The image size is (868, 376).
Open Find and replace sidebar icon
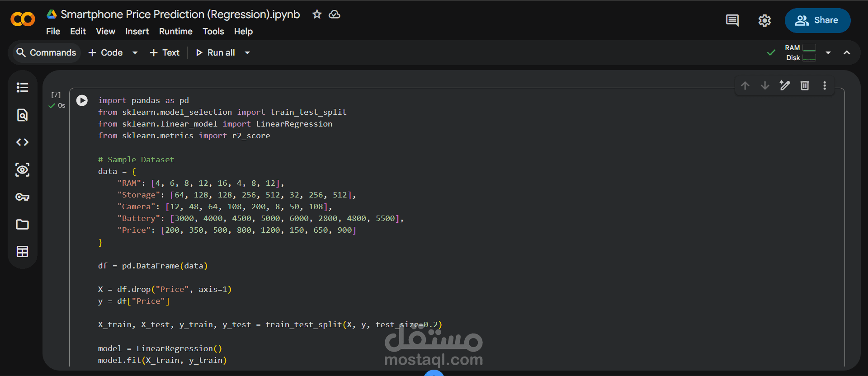click(x=22, y=115)
